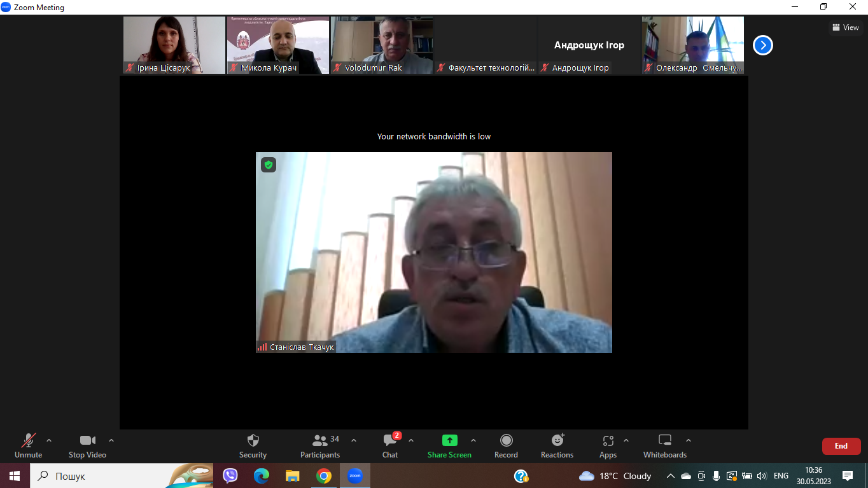Open the Participants panel
This screenshot has width=868, height=488.
tap(320, 440)
